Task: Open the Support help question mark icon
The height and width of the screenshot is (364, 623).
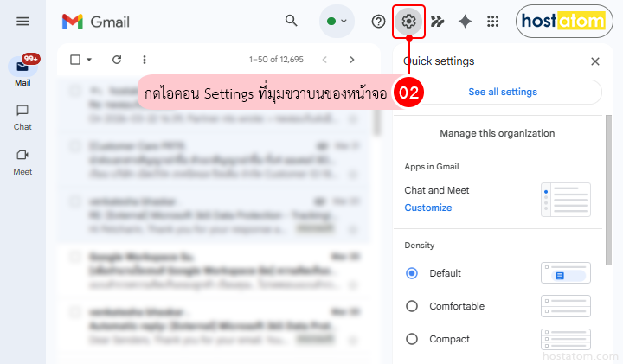Action: (x=378, y=22)
